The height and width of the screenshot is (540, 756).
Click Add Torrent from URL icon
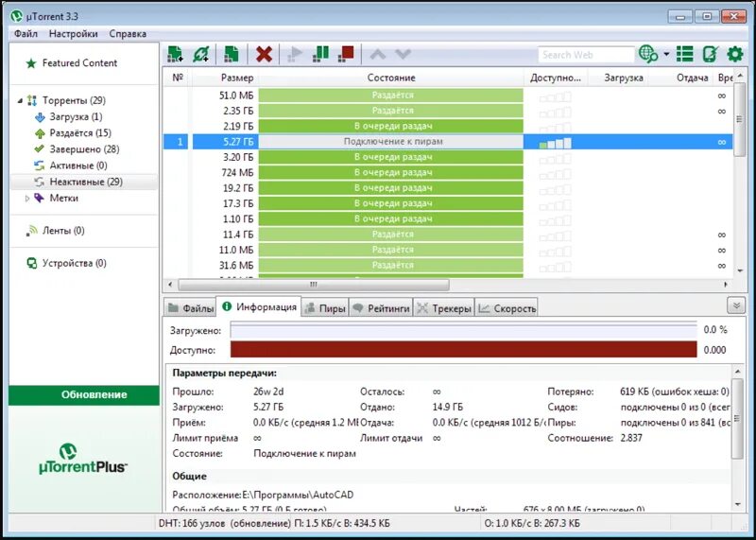pos(200,54)
